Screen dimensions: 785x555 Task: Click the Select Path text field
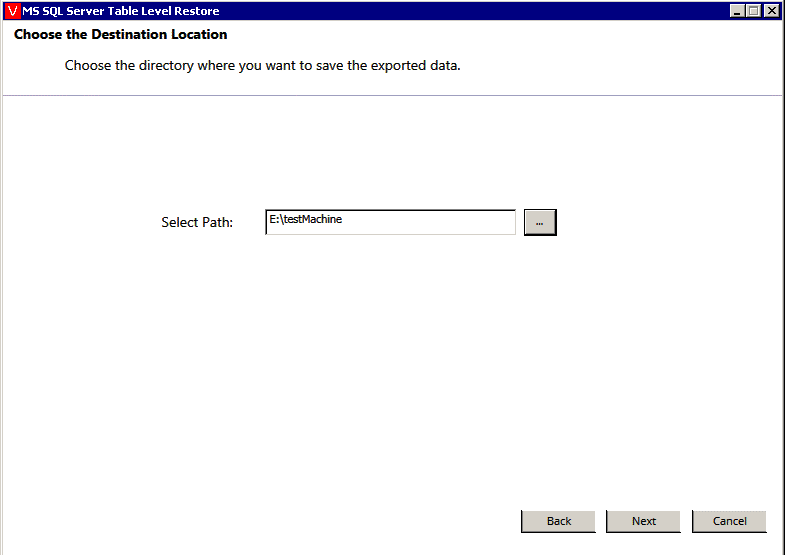pyautogui.click(x=390, y=222)
